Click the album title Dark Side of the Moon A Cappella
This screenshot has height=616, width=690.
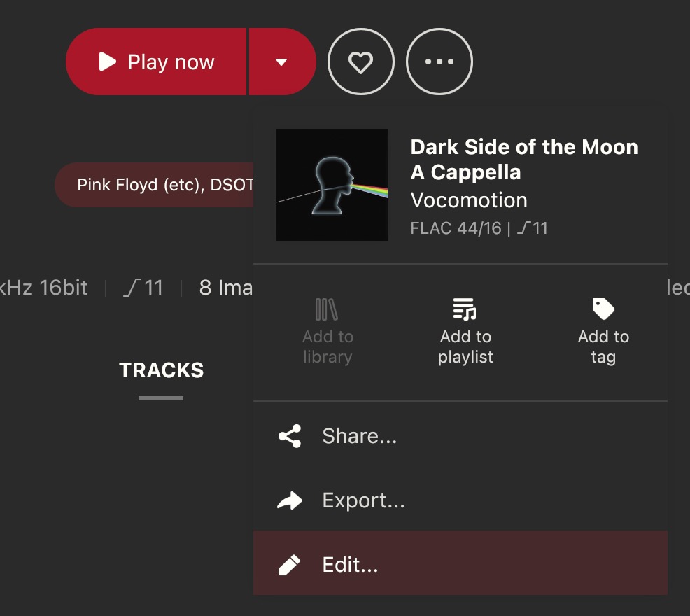(524, 160)
